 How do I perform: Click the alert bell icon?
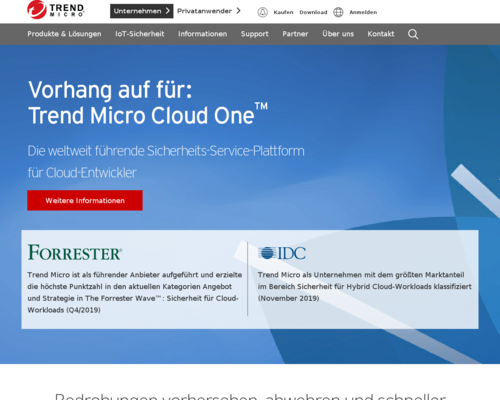click(x=263, y=12)
